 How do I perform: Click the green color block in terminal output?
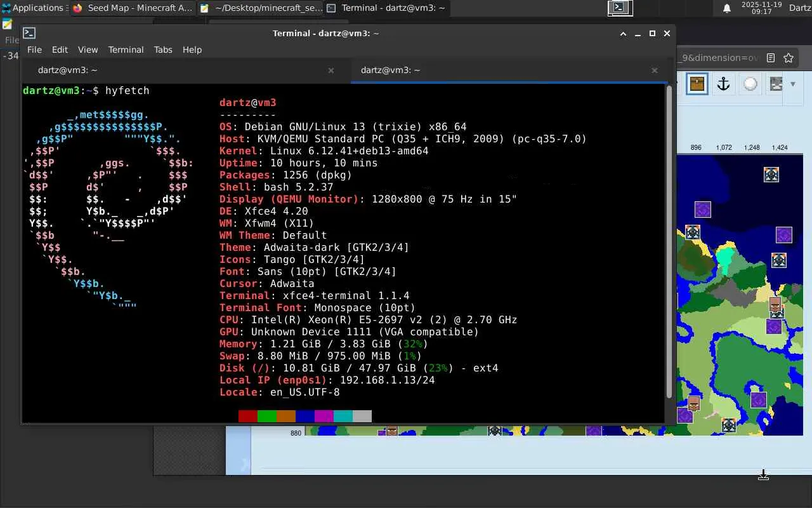pos(267,416)
